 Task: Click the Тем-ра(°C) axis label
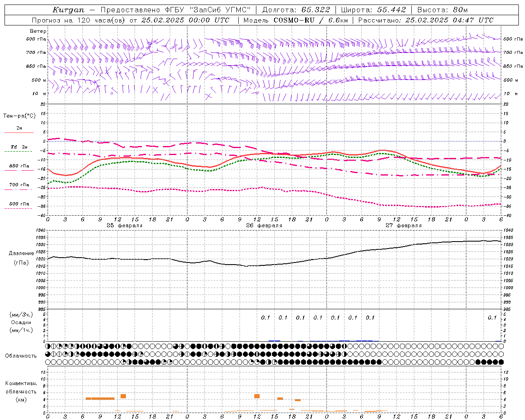pos(19,116)
